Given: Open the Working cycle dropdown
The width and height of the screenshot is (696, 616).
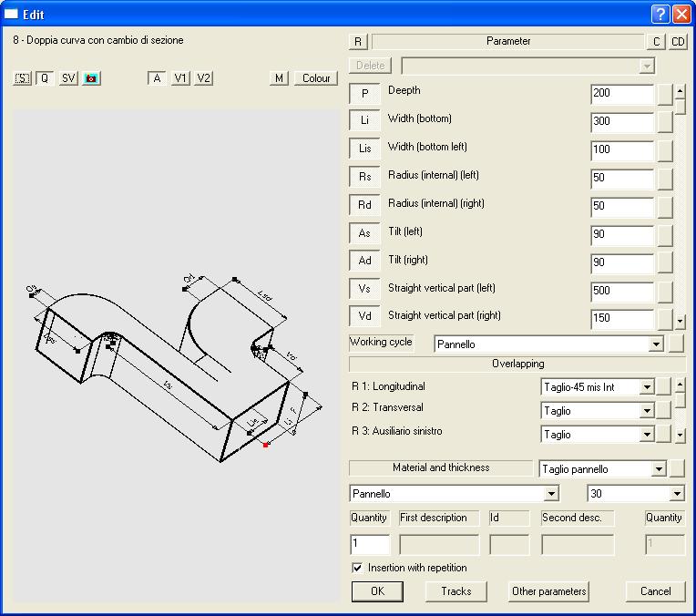Looking at the screenshot, I should point(655,344).
